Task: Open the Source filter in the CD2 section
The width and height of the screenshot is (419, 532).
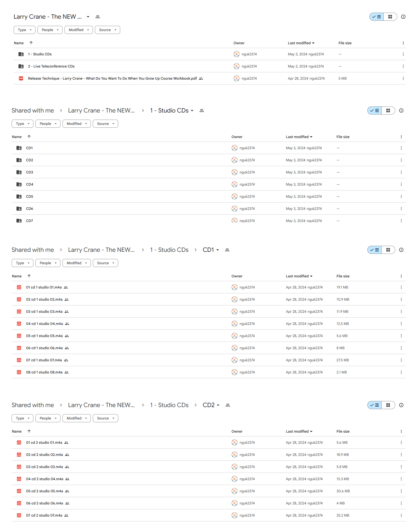Action: point(106,418)
